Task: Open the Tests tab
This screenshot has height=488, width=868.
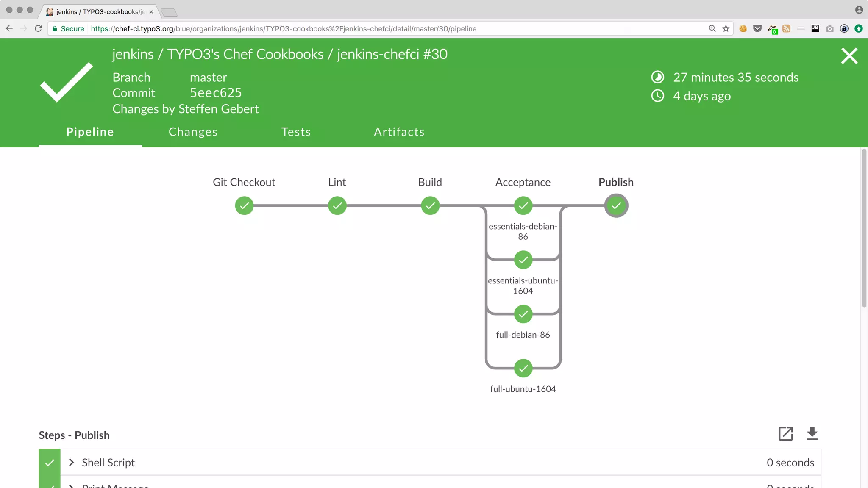Action: [x=296, y=132]
